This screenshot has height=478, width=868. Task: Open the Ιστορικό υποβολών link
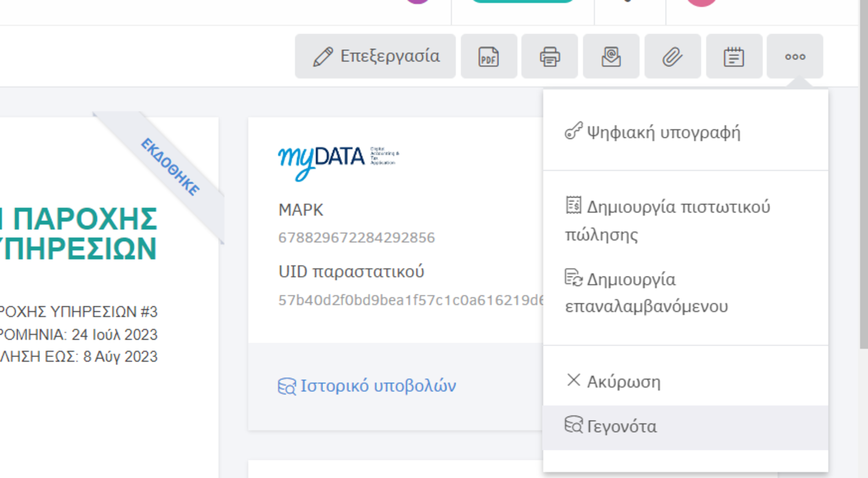(367, 386)
